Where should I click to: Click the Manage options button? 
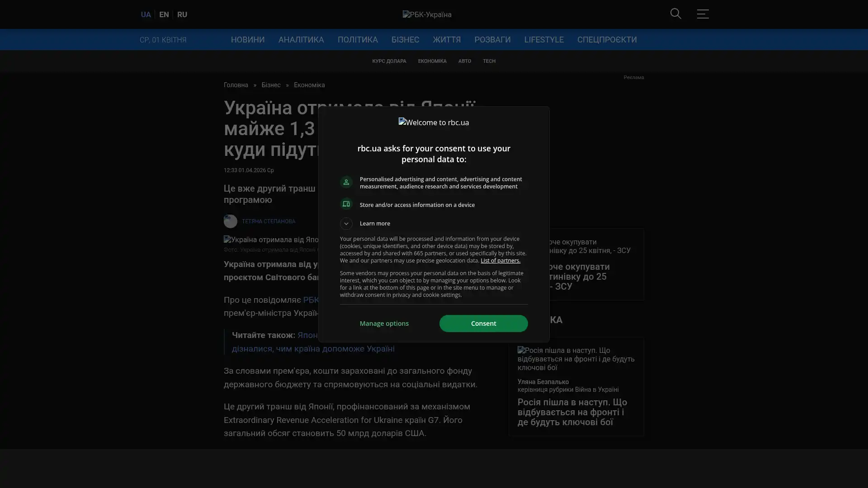384,324
